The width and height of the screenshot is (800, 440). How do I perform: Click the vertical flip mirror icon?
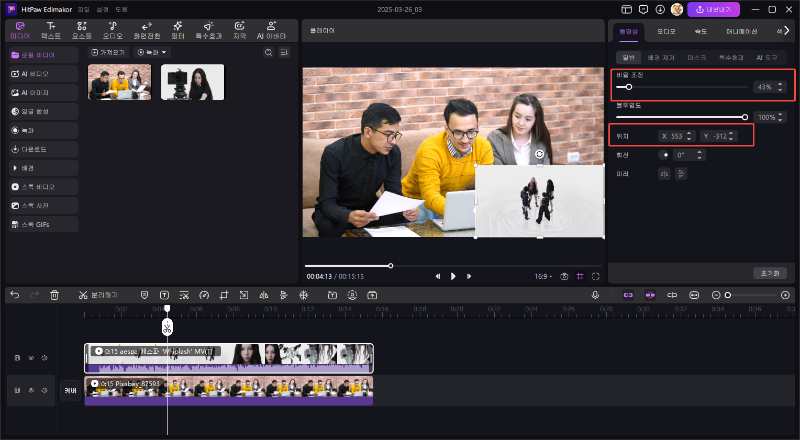681,174
